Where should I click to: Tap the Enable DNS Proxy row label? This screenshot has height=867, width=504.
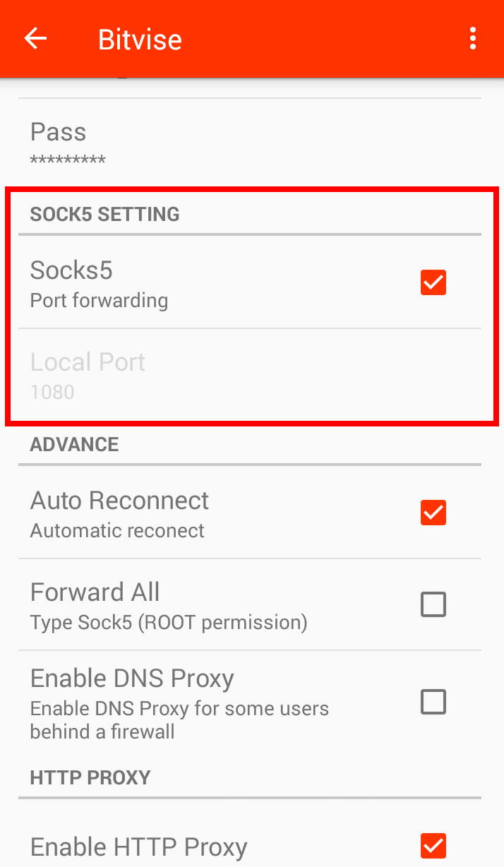tap(132, 678)
